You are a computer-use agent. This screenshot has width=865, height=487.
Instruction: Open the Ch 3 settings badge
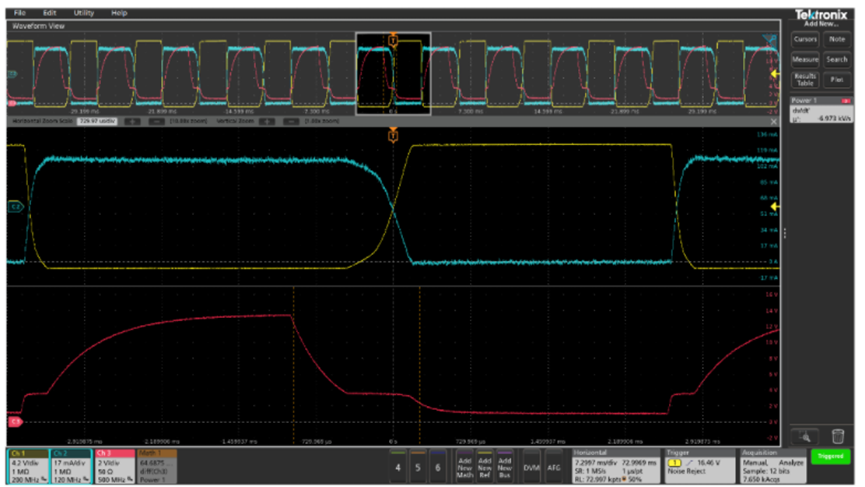[115, 465]
